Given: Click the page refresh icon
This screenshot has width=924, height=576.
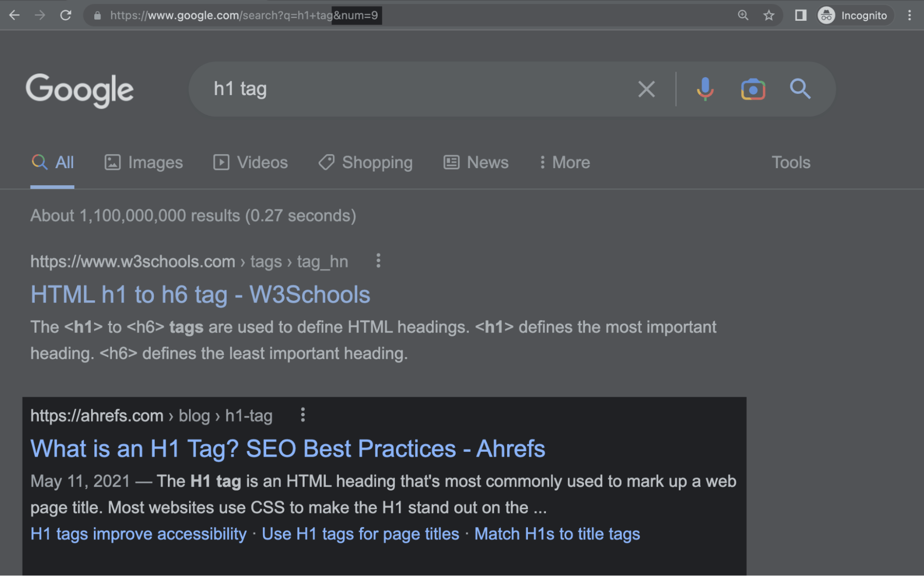Looking at the screenshot, I should [65, 15].
